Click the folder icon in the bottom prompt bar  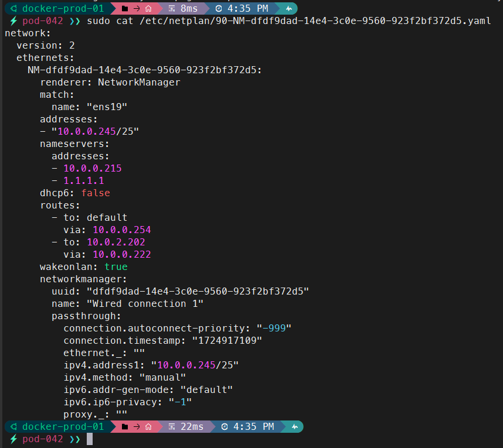click(125, 426)
